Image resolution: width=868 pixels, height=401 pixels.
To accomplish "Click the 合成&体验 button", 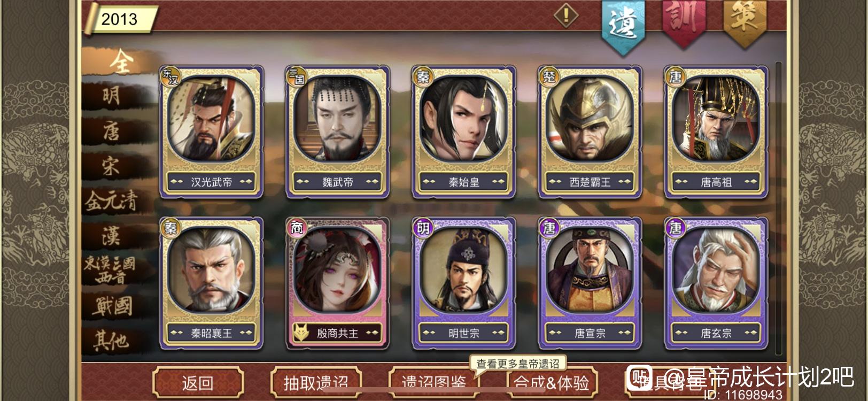I will pos(552,383).
